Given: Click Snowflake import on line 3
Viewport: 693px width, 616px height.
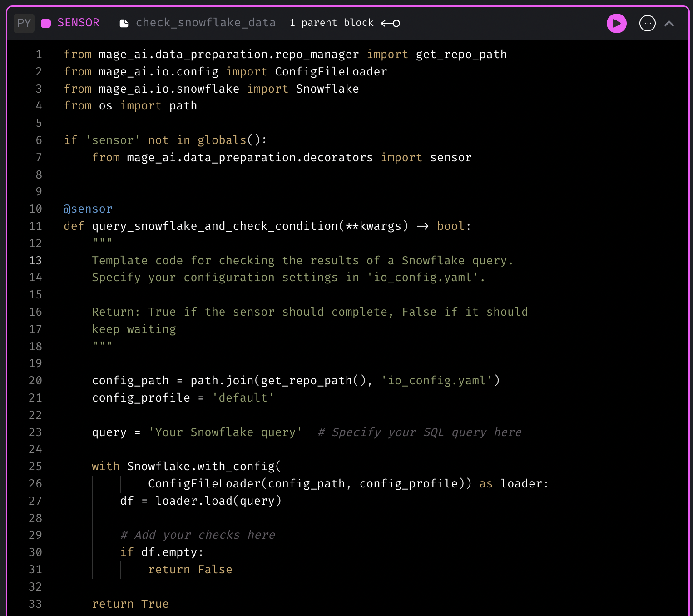Looking at the screenshot, I should click(x=327, y=89).
